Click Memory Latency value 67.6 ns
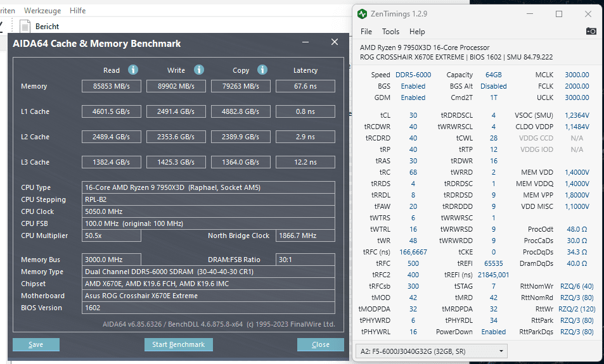The image size is (604, 364). (305, 86)
